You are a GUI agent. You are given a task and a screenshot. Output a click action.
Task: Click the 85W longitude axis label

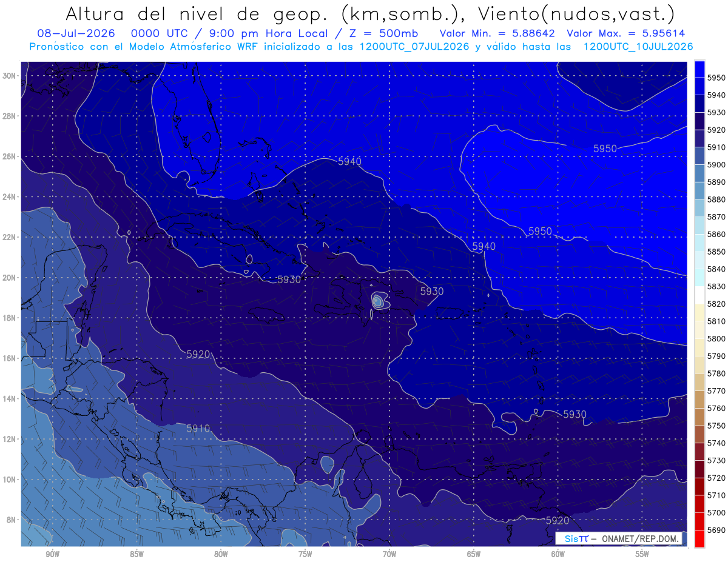pyautogui.click(x=136, y=554)
